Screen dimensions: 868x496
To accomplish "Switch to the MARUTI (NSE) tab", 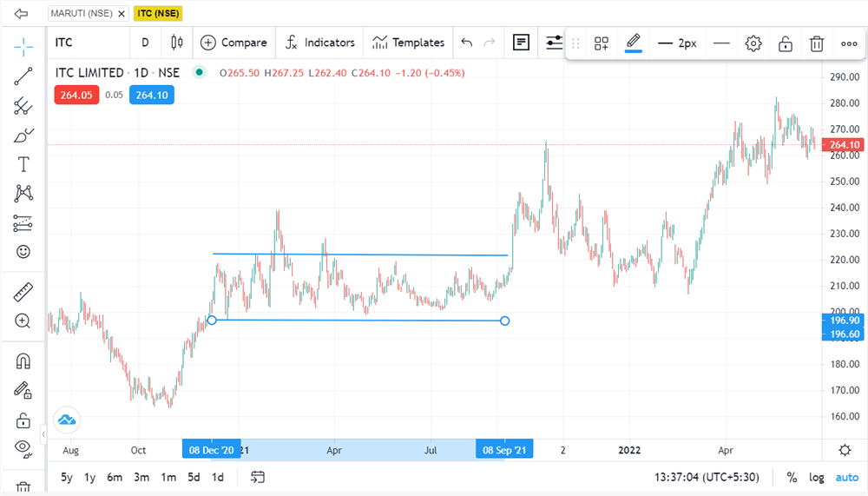I will pyautogui.click(x=82, y=13).
